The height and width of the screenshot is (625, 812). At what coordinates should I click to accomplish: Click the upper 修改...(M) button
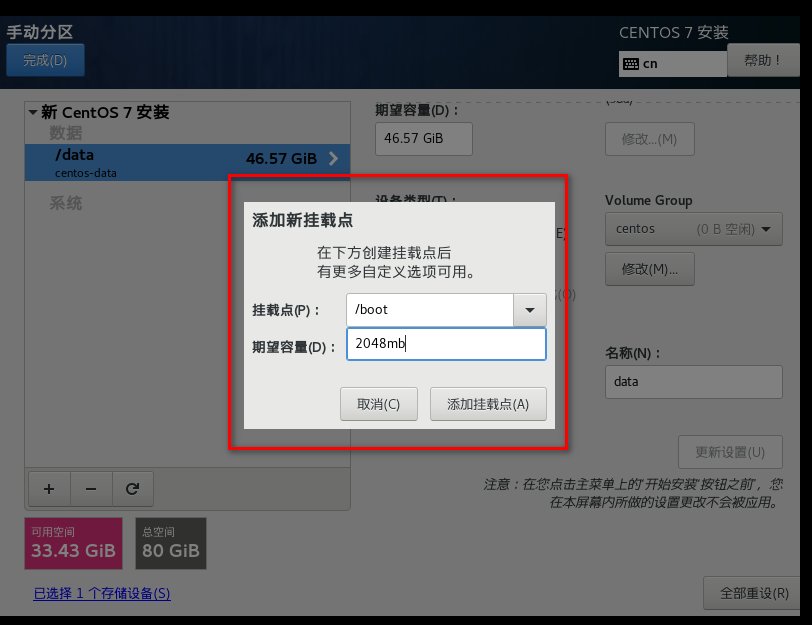click(x=649, y=139)
